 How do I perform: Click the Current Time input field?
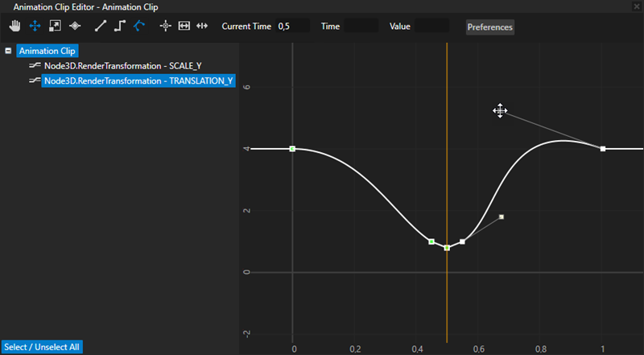[292, 27]
